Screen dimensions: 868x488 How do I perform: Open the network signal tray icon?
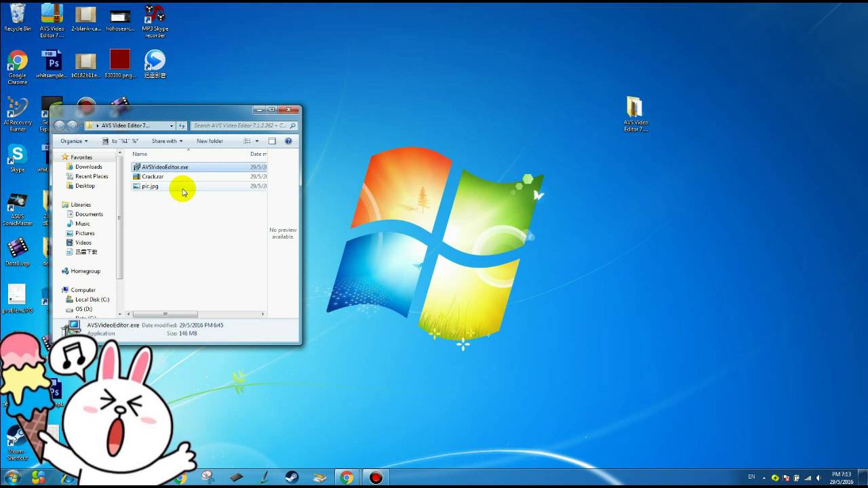pyautogui.click(x=808, y=478)
